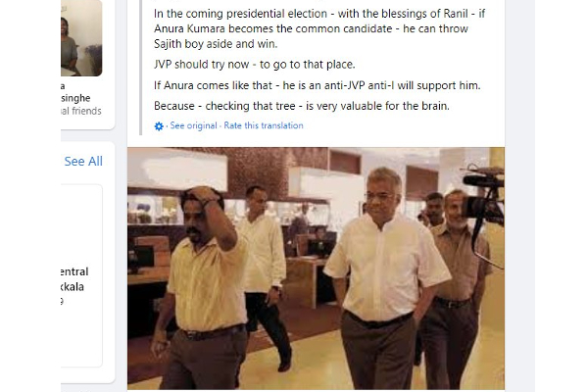
Task: Click sidebar card text ending "kala"
Action: coord(73,287)
